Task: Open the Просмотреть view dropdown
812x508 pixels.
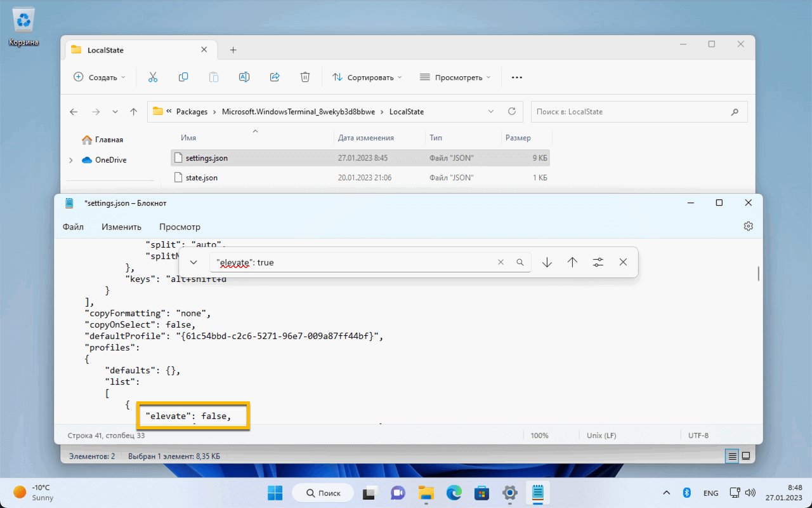Action: point(455,77)
